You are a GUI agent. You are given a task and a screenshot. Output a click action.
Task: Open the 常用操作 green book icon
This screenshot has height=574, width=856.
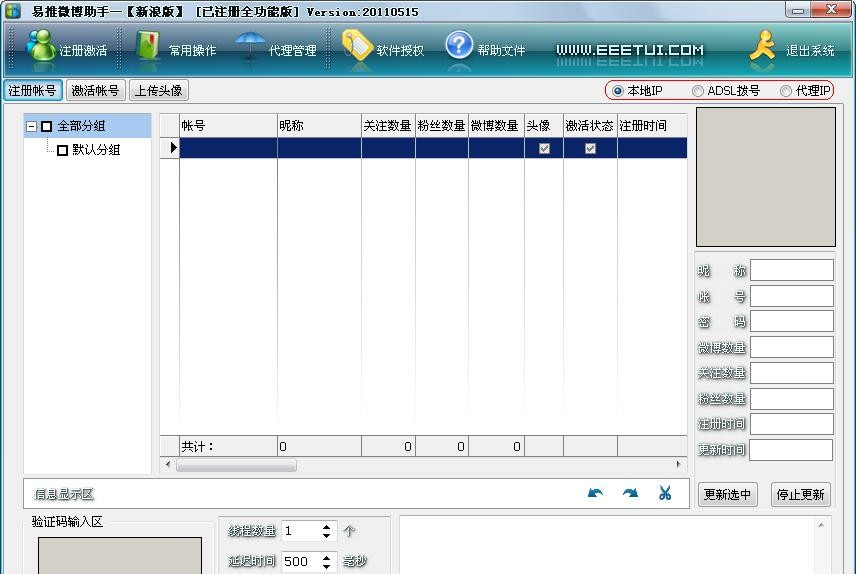click(x=147, y=46)
